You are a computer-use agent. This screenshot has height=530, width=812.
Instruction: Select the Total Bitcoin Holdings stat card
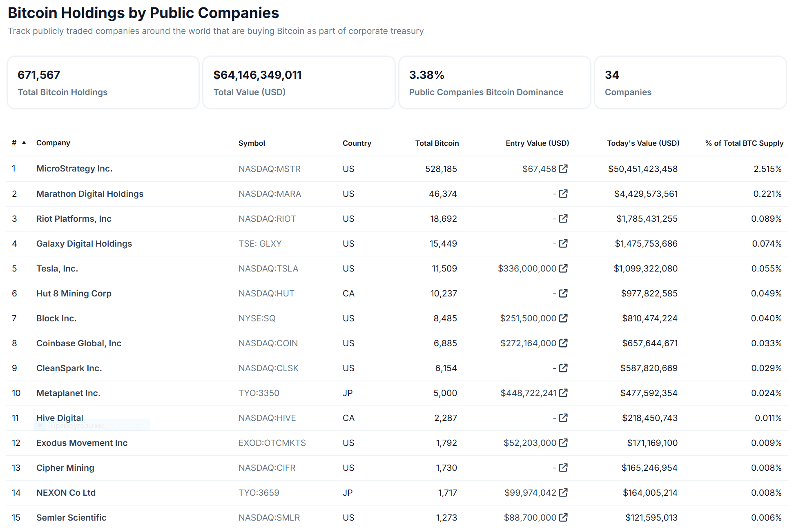pyautogui.click(x=103, y=82)
